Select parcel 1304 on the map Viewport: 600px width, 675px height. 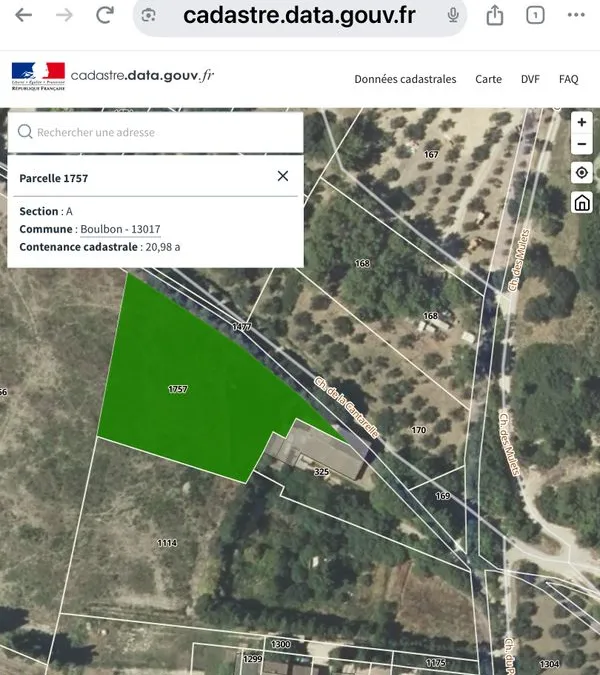pos(549,664)
